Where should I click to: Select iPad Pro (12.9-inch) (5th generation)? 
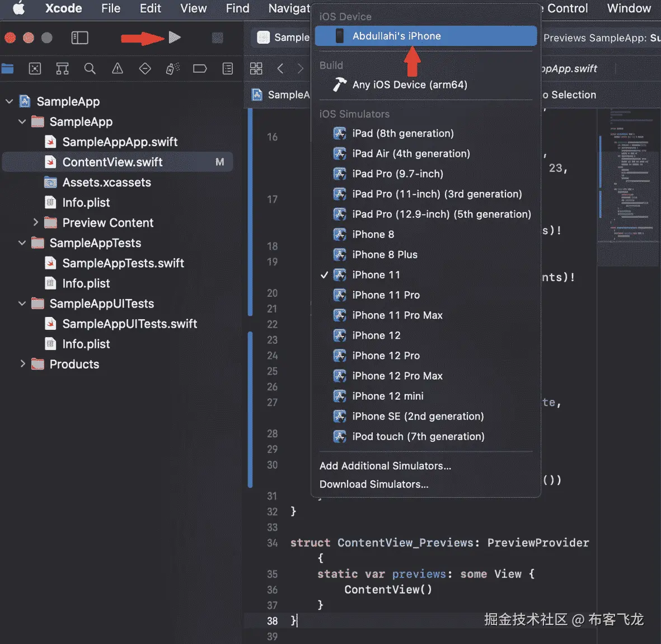426,214
